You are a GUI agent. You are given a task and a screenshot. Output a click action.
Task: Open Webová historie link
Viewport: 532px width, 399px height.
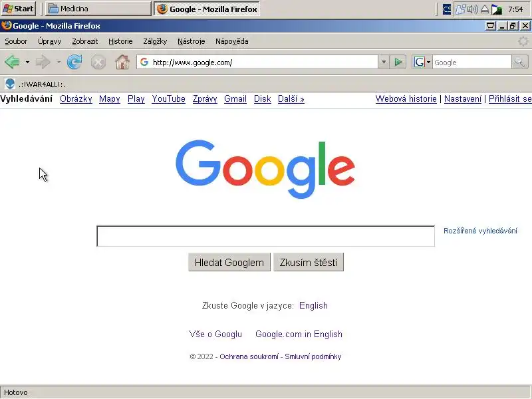point(406,98)
